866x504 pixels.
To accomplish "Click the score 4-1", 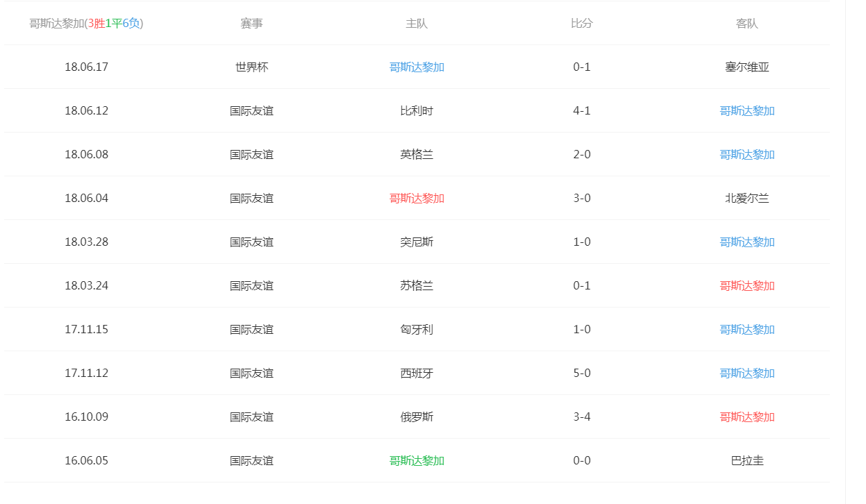I will click(582, 111).
